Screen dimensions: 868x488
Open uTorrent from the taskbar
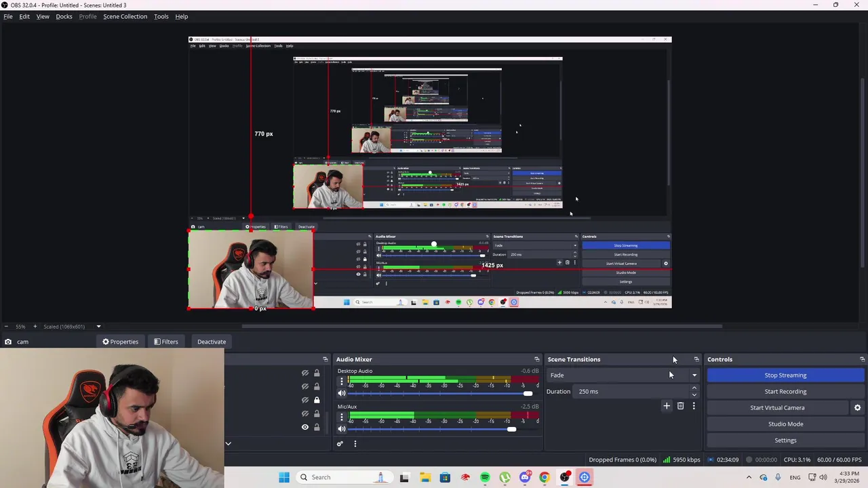pyautogui.click(x=505, y=477)
